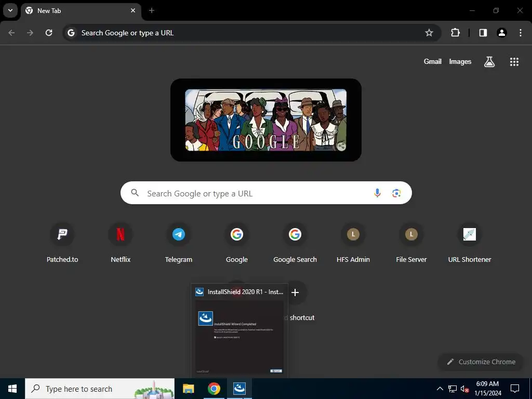Screen dimensions: 532x399
Task: Reload the current page
Action: click(x=49, y=33)
